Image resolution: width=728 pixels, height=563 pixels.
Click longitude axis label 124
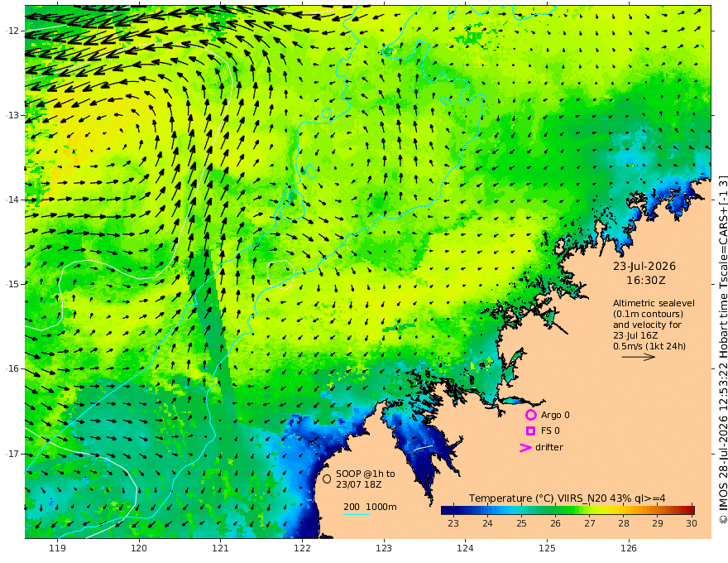click(465, 548)
